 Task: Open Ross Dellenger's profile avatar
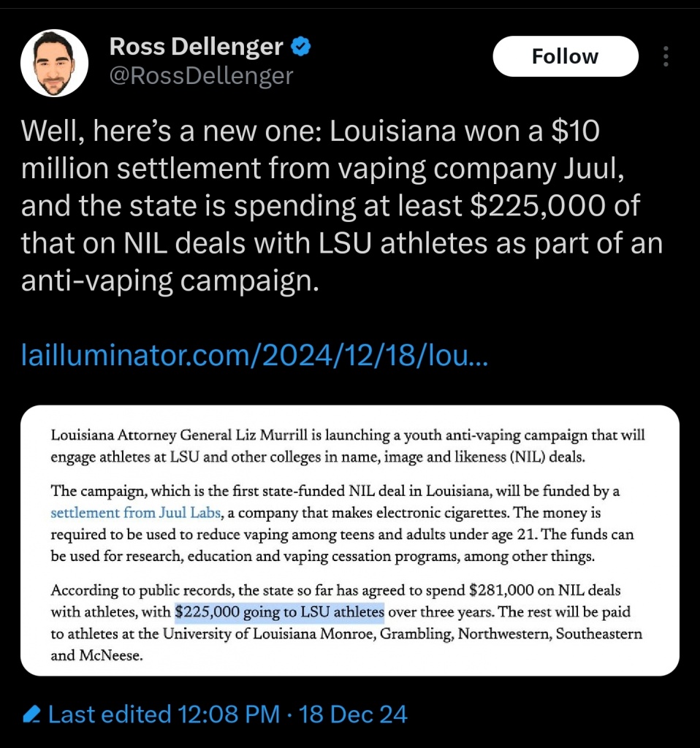tap(54, 64)
